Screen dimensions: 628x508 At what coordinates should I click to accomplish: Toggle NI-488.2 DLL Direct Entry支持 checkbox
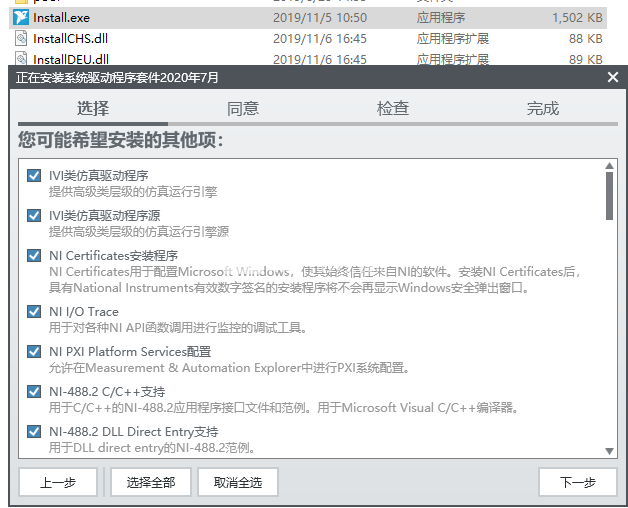click(34, 432)
